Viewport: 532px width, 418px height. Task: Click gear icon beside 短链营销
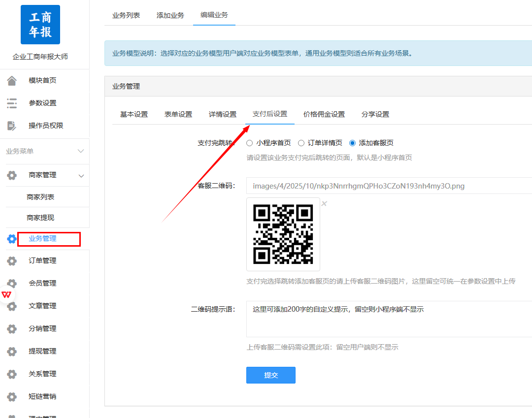[12, 397]
